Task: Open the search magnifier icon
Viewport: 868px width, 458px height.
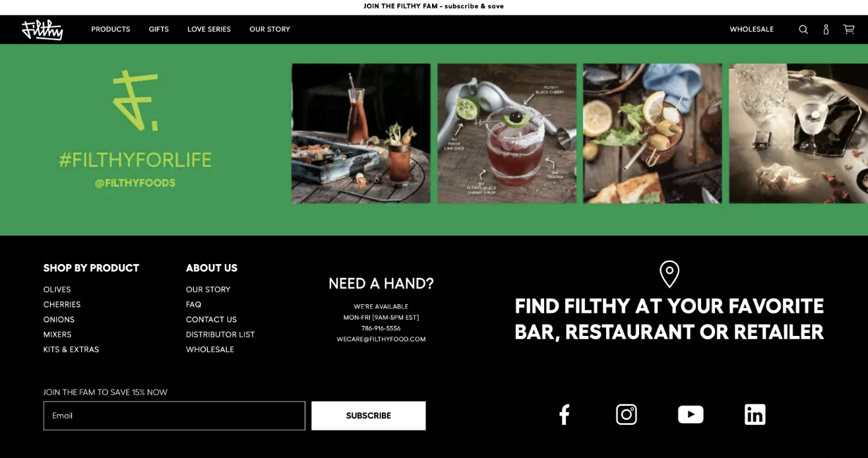Action: pos(803,30)
